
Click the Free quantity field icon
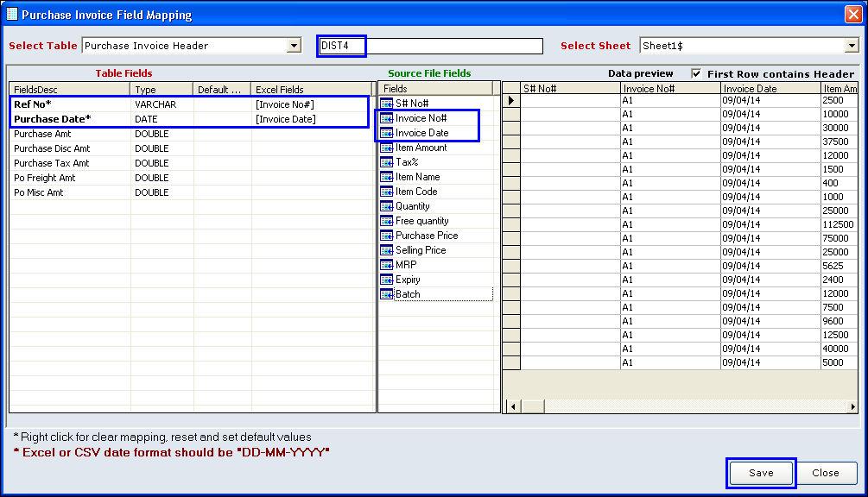[386, 221]
